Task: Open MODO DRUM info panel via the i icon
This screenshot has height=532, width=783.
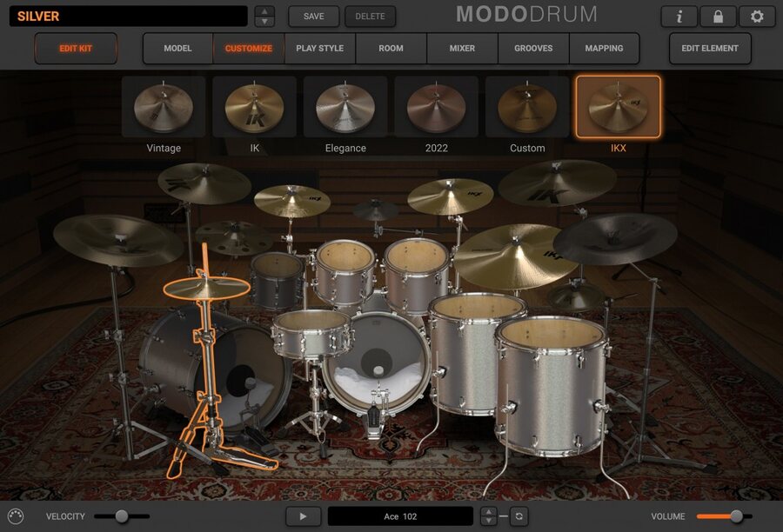Action: [x=679, y=16]
